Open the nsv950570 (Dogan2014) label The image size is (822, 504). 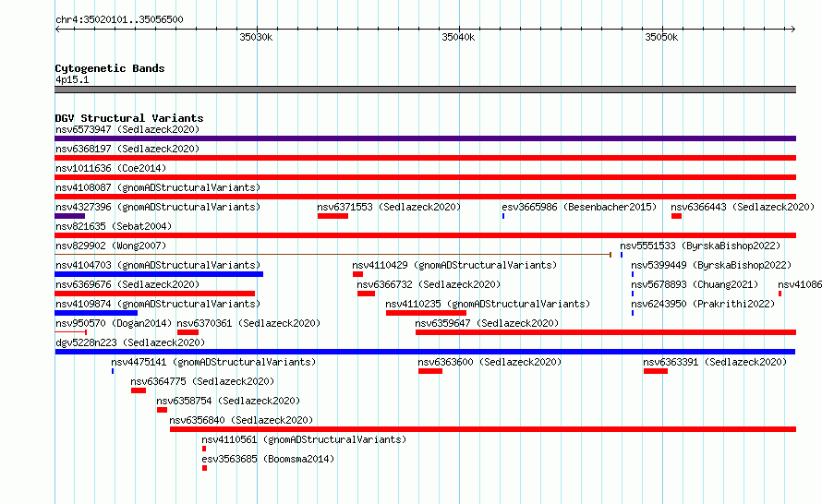point(114,323)
